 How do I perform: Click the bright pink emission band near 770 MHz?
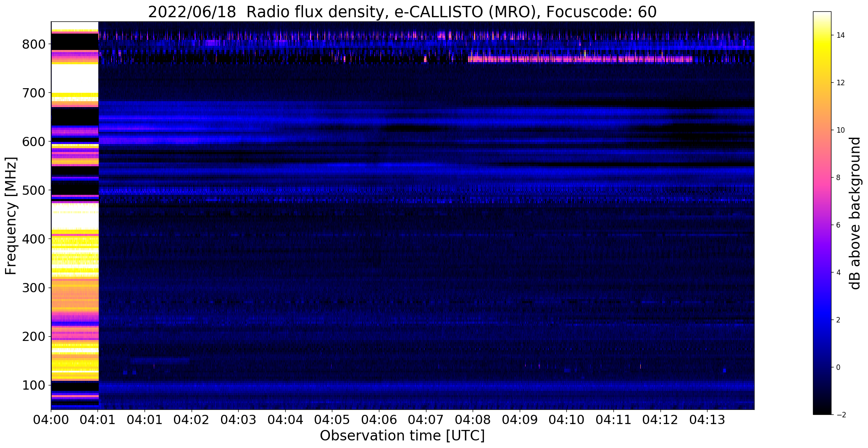[580, 59]
